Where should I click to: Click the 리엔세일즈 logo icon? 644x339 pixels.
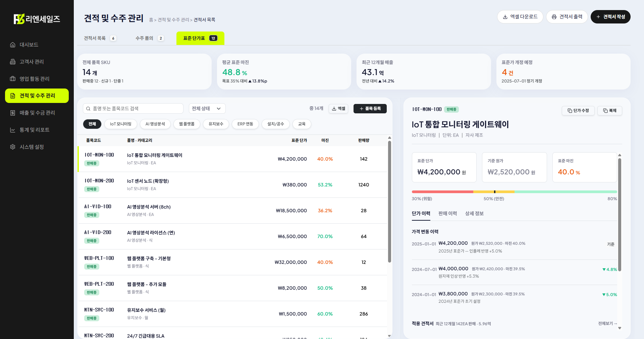tap(19, 19)
